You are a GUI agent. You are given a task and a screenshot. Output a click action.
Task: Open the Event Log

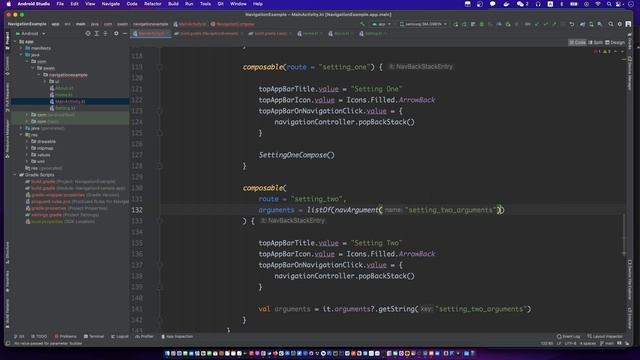tap(568, 336)
